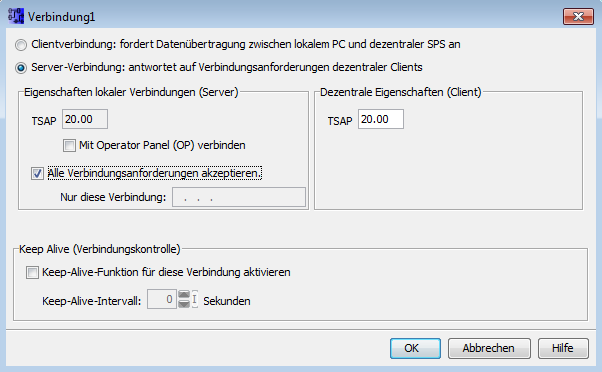This screenshot has height=372, width=602.
Task: Click the Verbindung1 title bar text
Action: click(x=61, y=17)
